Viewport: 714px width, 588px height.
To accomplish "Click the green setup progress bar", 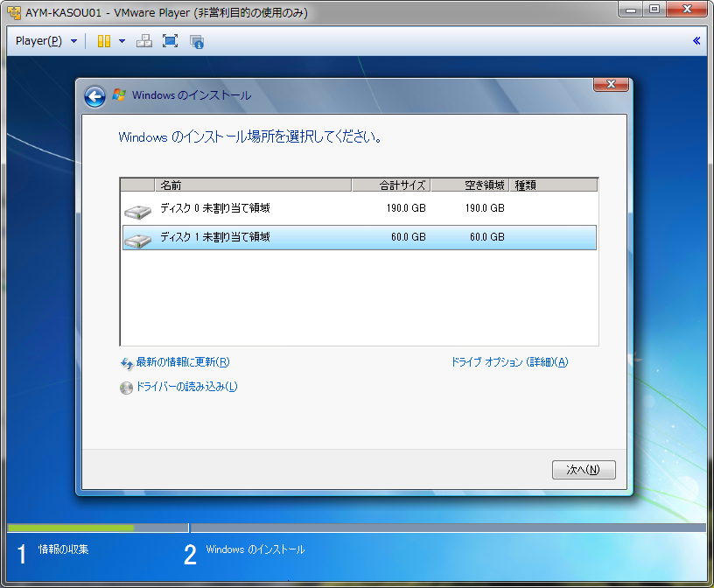I will pos(71,528).
